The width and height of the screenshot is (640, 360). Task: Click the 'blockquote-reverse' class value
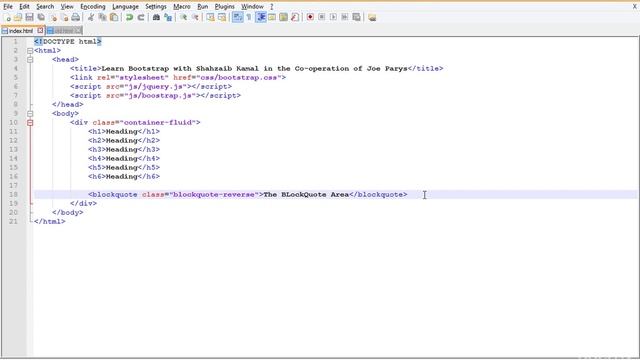(214, 194)
